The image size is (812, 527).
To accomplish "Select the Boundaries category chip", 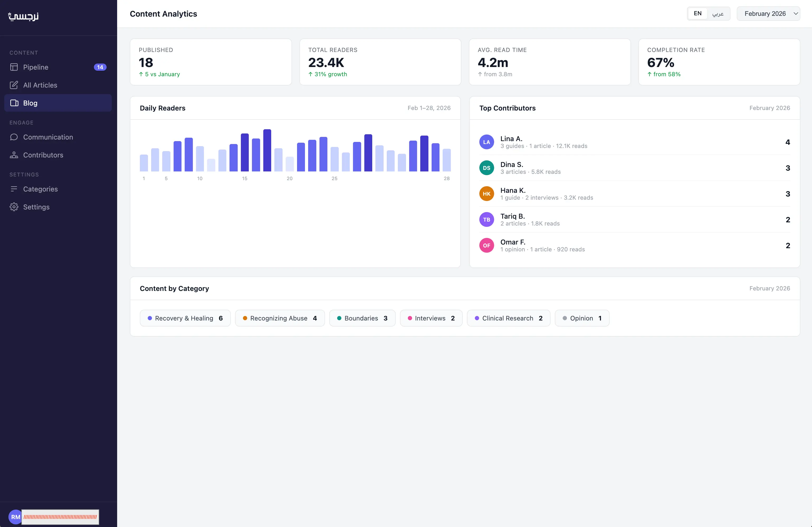I will click(362, 318).
